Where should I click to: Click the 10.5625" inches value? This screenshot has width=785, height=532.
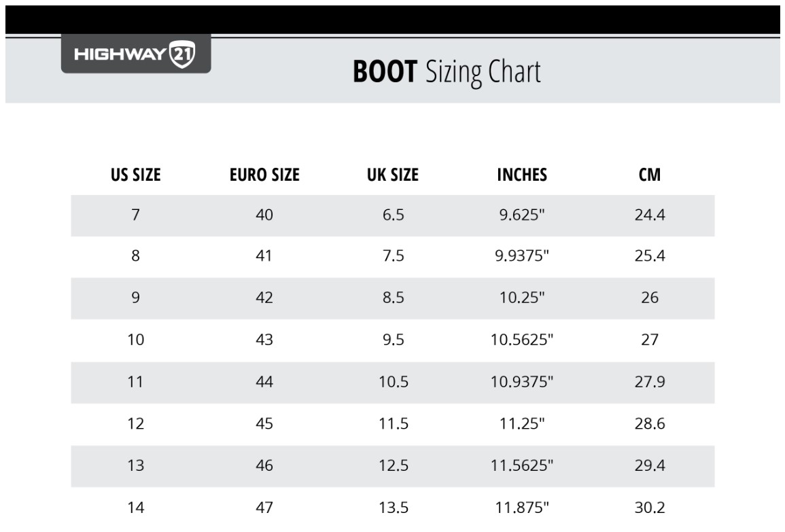[x=522, y=340]
